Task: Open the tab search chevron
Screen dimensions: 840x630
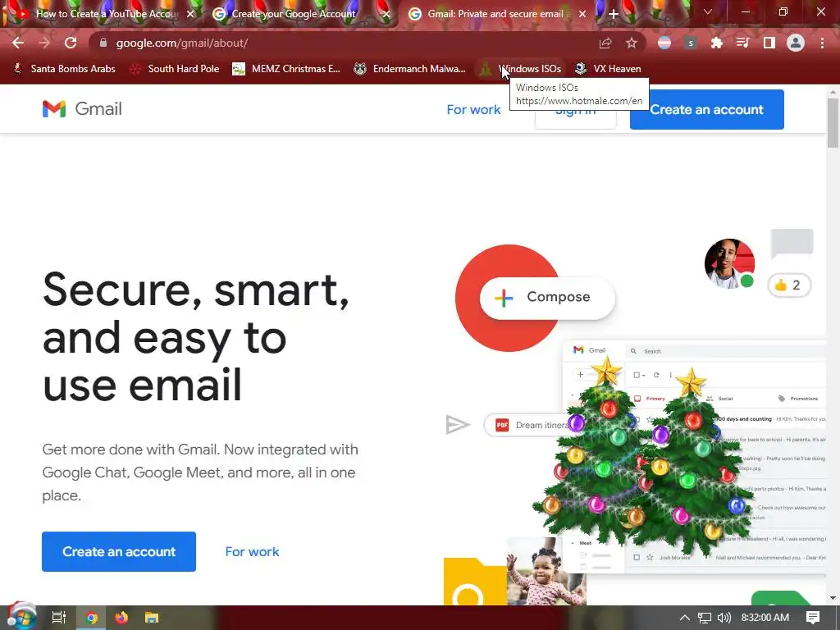Action: coord(708,11)
